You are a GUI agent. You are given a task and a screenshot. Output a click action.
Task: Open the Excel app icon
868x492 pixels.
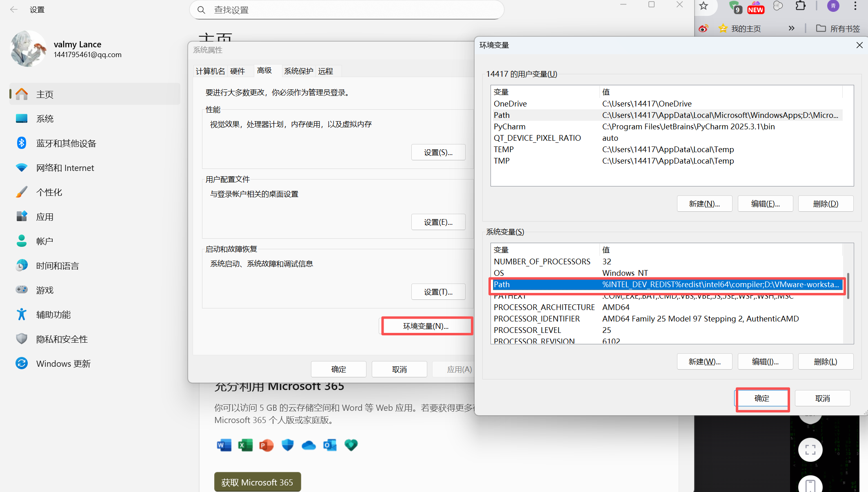coord(245,445)
